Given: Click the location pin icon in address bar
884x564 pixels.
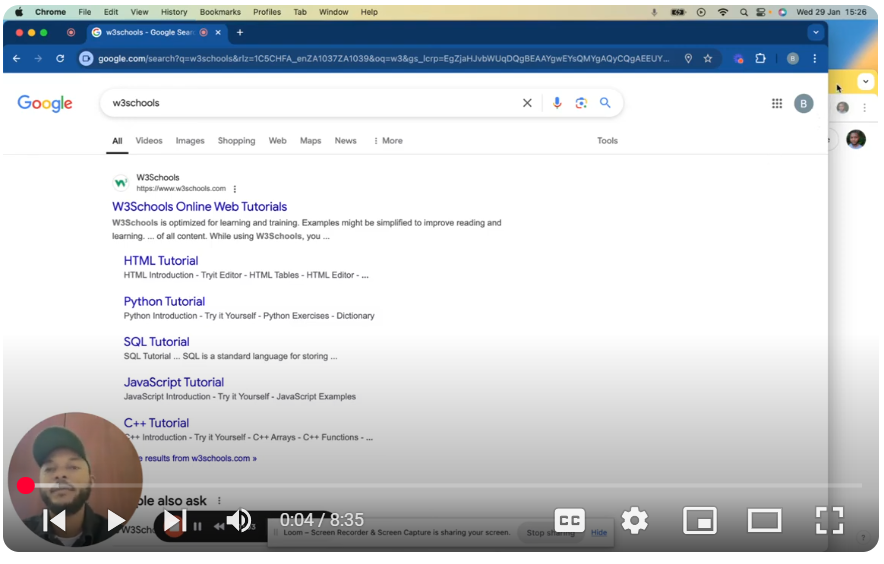Looking at the screenshot, I should [x=688, y=59].
